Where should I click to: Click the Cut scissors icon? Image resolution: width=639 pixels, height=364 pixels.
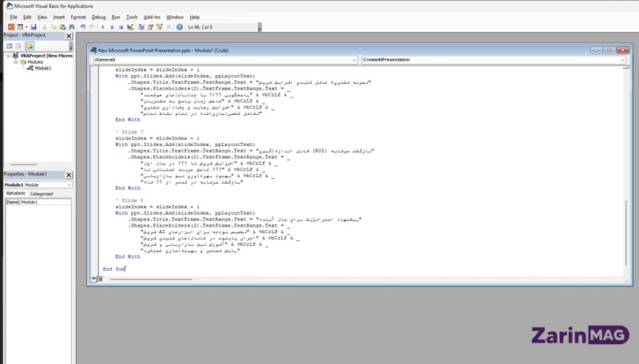click(45, 27)
